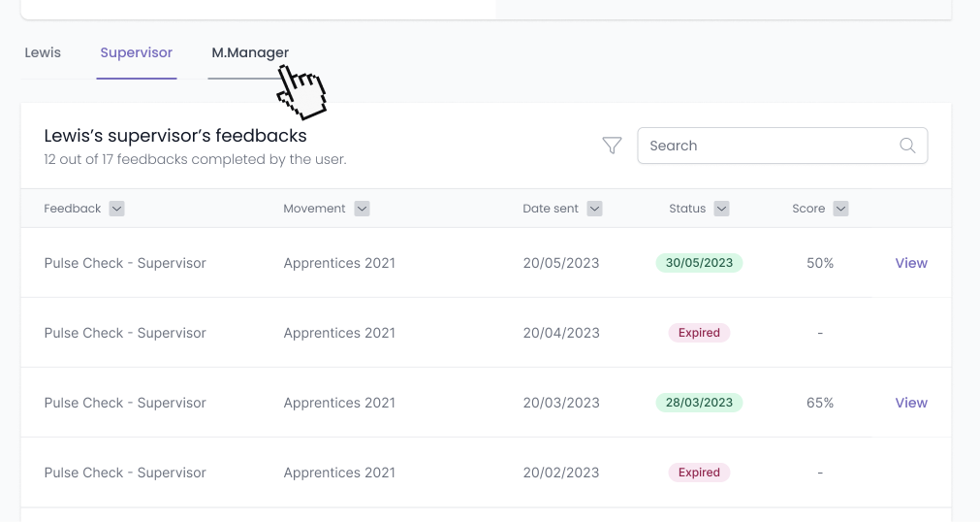Focus the Search input field

click(782, 146)
